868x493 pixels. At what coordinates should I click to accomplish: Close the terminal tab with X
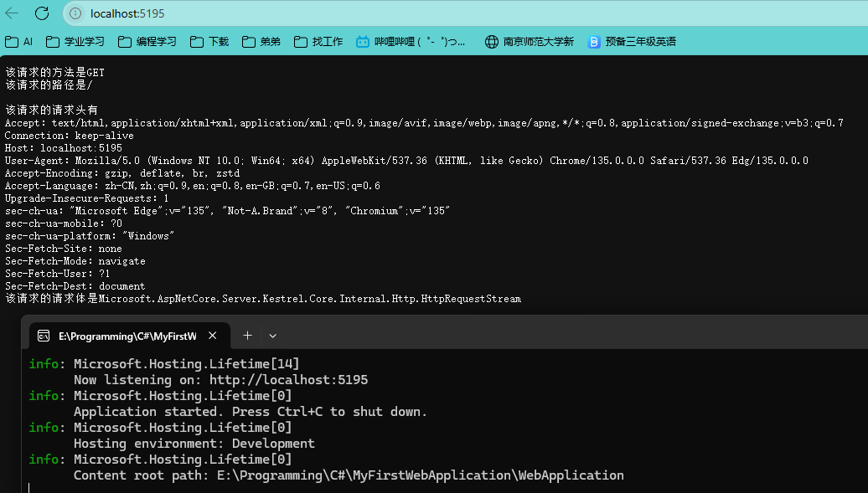(213, 336)
